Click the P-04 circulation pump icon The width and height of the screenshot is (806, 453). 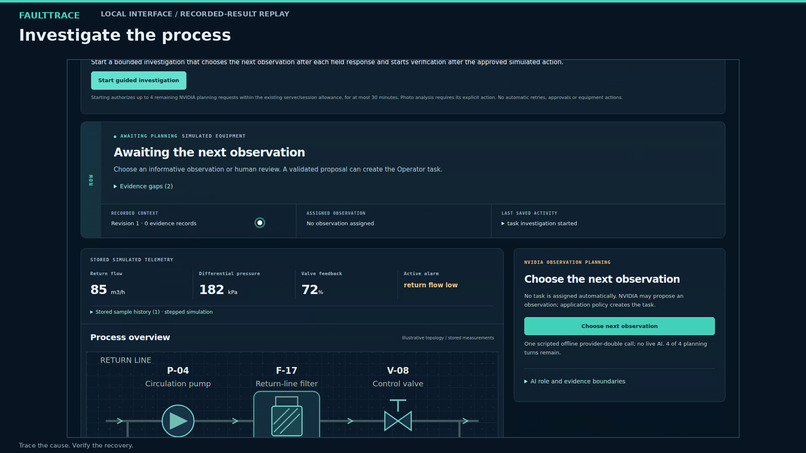pos(178,421)
